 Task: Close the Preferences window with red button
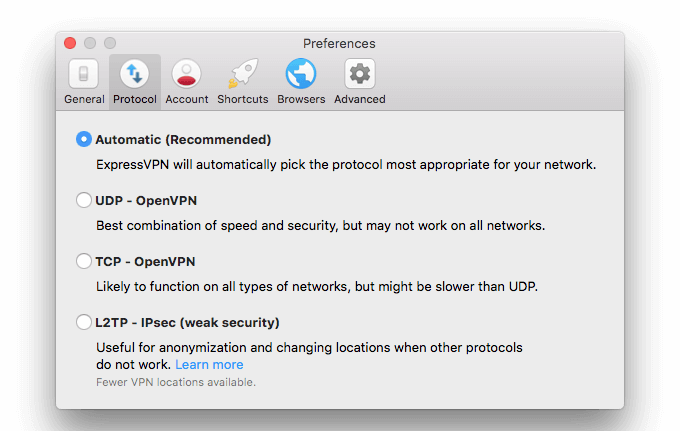coord(70,43)
